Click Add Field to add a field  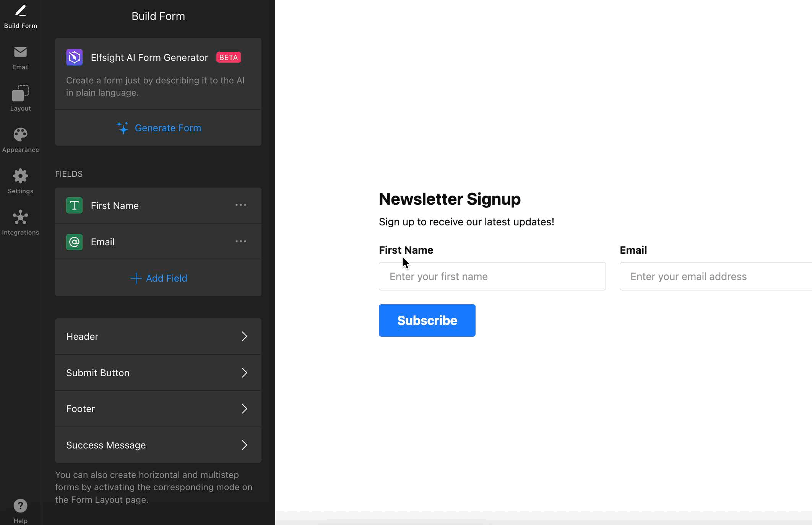tap(158, 278)
